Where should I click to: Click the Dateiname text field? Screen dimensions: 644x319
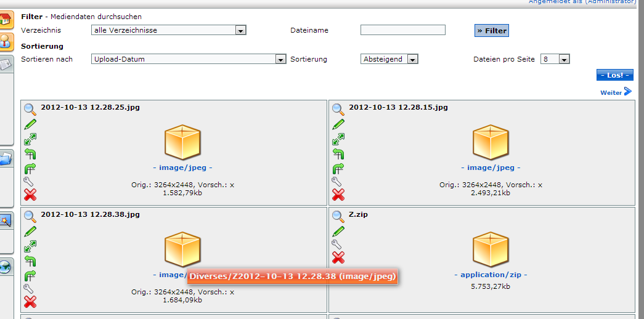(402, 30)
